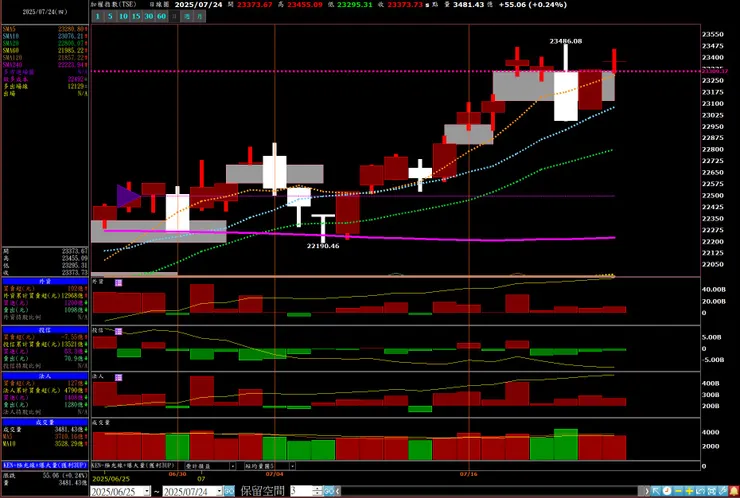Click the 22190.46 low price label on chart
The width and height of the screenshot is (740, 498).
click(323, 246)
